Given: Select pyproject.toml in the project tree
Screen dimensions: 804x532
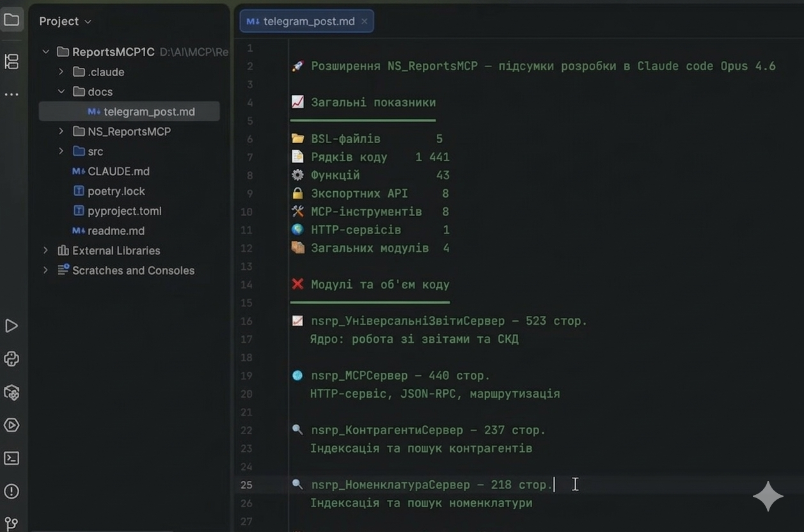Looking at the screenshot, I should click(124, 211).
